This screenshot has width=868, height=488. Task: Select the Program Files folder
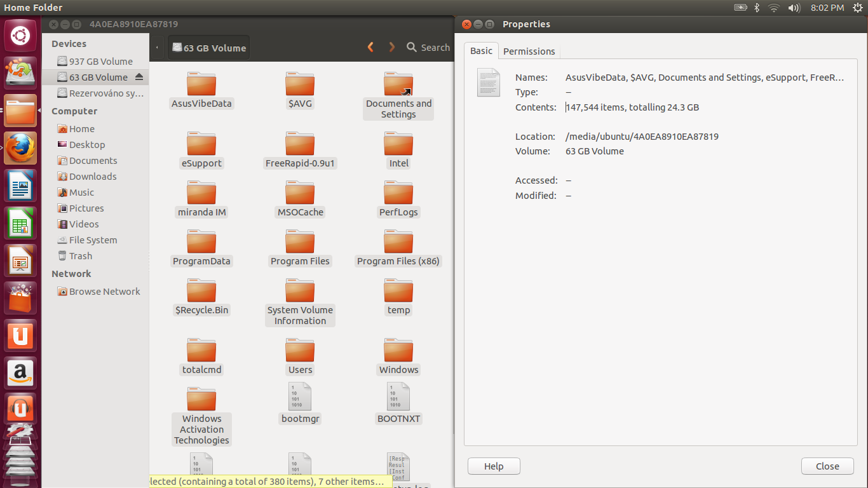click(300, 248)
